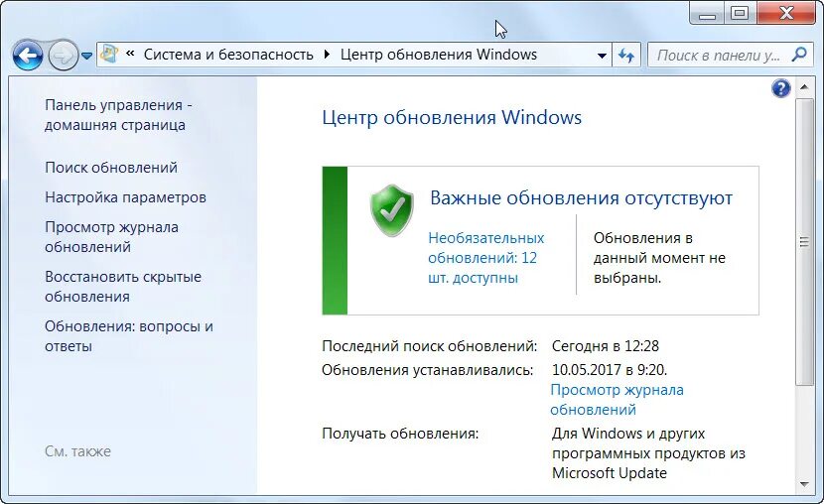Click 'Обновления в данный момент не выбраны.' text
824x504 pixels.
pyautogui.click(x=659, y=258)
